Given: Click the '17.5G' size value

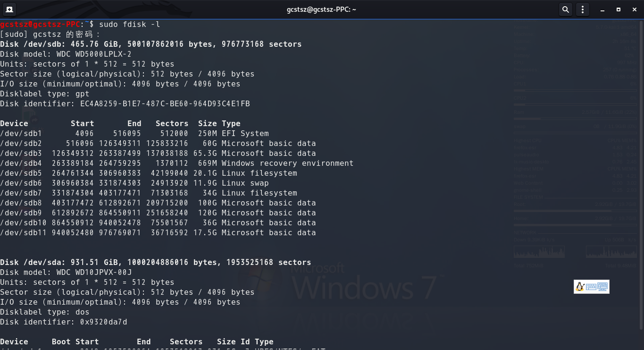Looking at the screenshot, I should tap(205, 232).
